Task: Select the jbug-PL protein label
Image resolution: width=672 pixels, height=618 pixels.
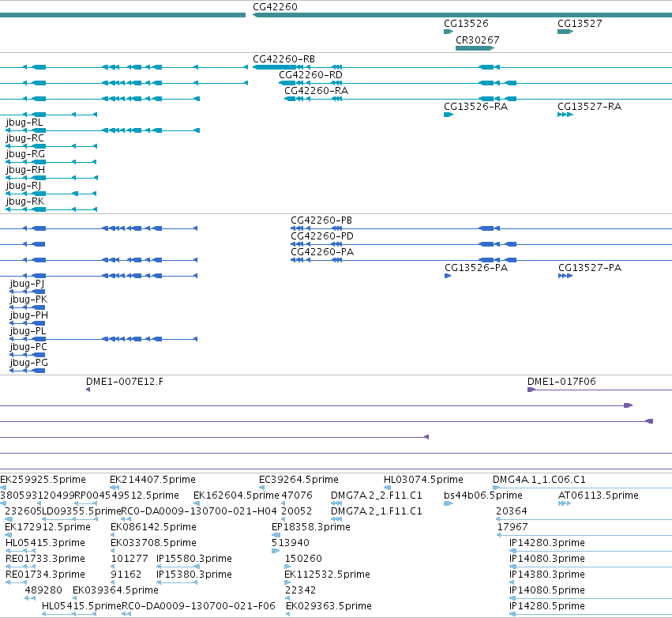Action: 28,331
